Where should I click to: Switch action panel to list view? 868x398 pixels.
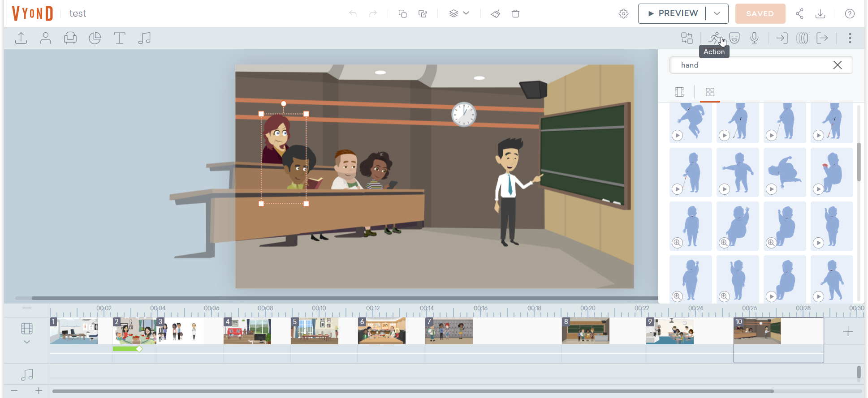pos(680,92)
